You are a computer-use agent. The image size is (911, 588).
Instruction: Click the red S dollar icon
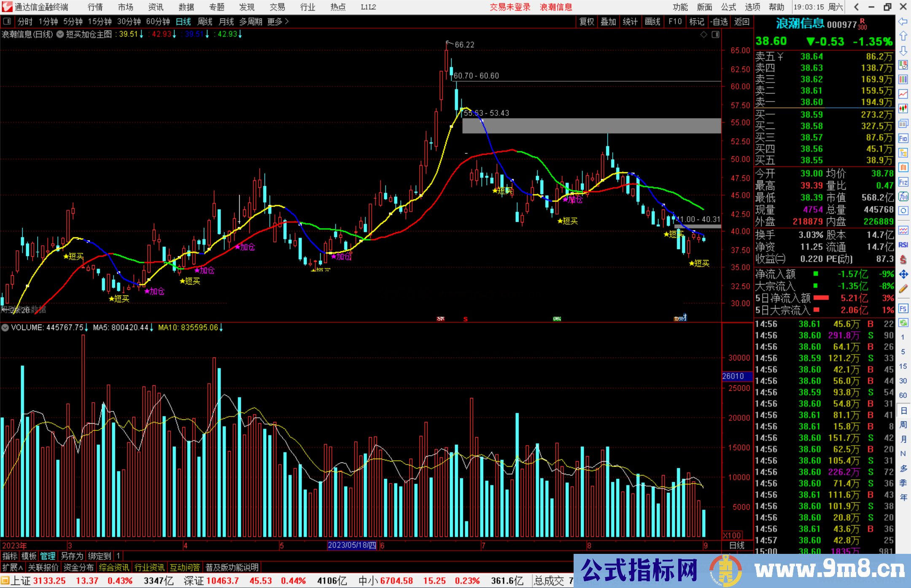[903, 260]
